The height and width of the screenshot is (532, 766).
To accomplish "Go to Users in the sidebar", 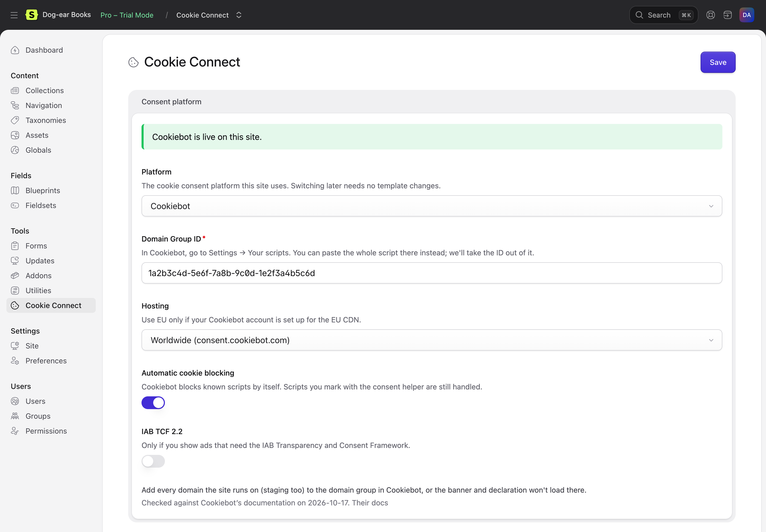I will [x=51, y=401].
